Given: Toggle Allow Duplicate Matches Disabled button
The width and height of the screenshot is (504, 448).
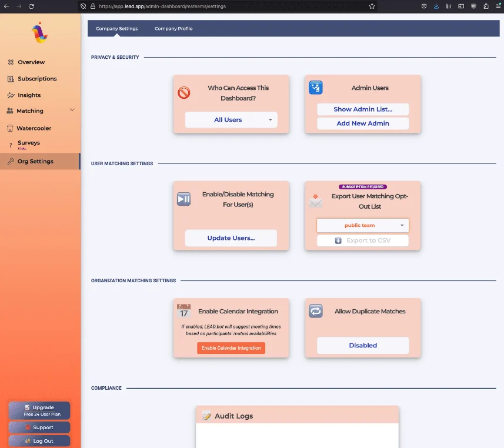Looking at the screenshot, I should (363, 346).
